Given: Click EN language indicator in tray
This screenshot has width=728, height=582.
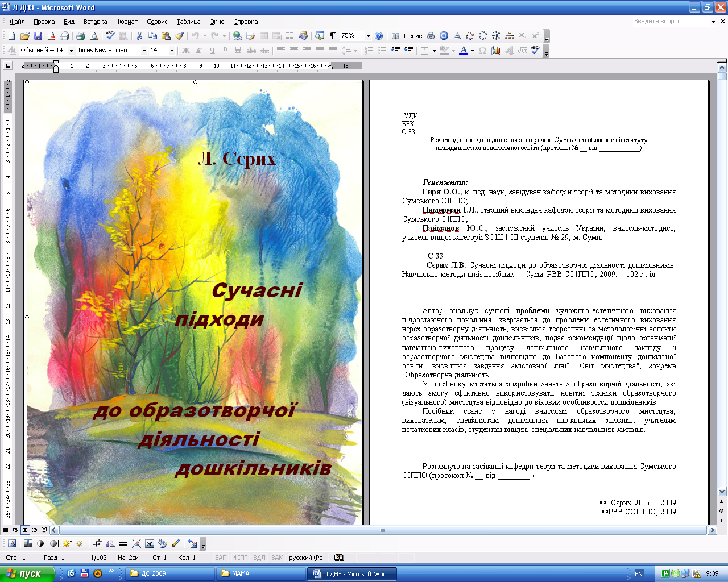Looking at the screenshot, I should (x=639, y=574).
